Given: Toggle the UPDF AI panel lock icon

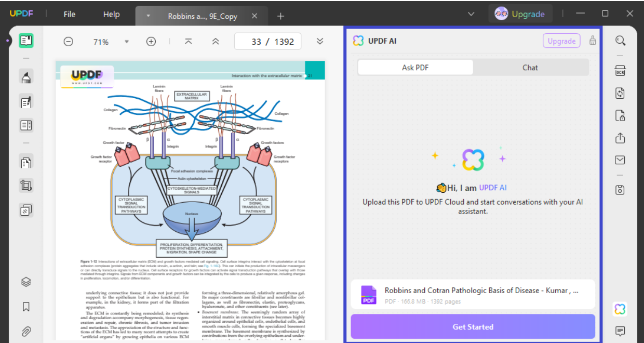Looking at the screenshot, I should [593, 41].
